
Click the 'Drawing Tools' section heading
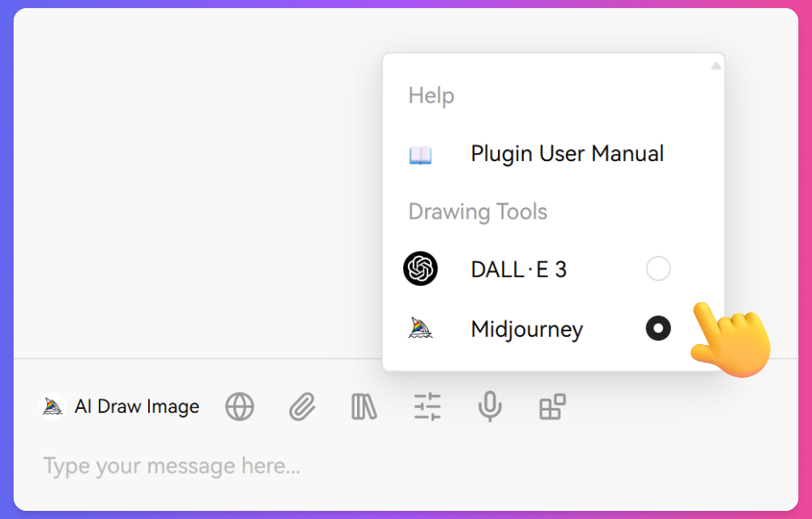pos(478,212)
